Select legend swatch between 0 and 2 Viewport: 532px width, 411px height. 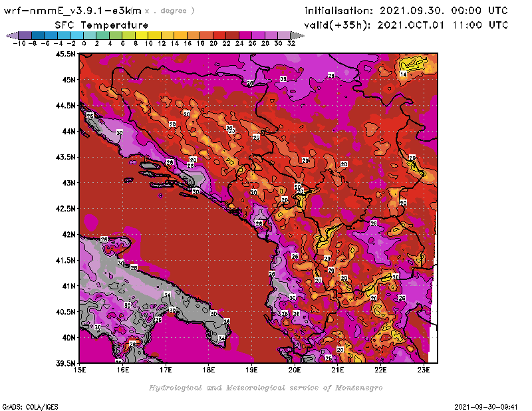click(x=90, y=36)
